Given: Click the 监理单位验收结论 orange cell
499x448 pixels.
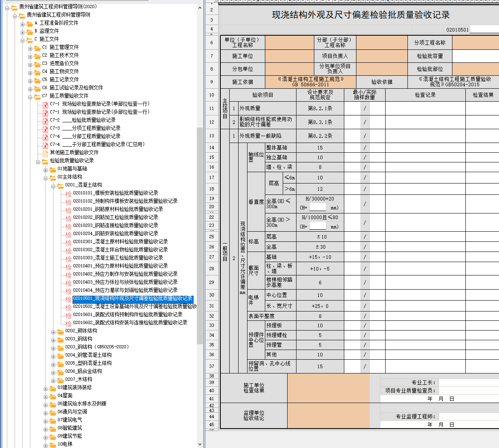Looking at the screenshot, I should (x=328, y=416).
